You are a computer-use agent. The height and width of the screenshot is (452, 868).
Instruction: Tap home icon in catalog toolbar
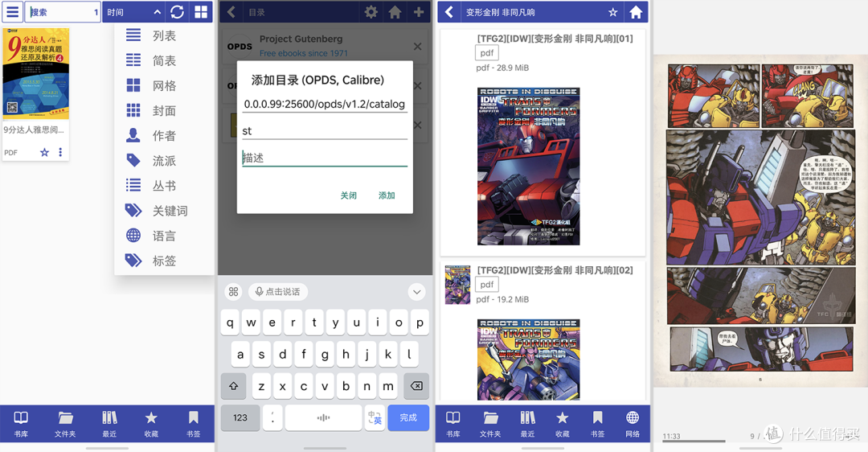coord(395,11)
